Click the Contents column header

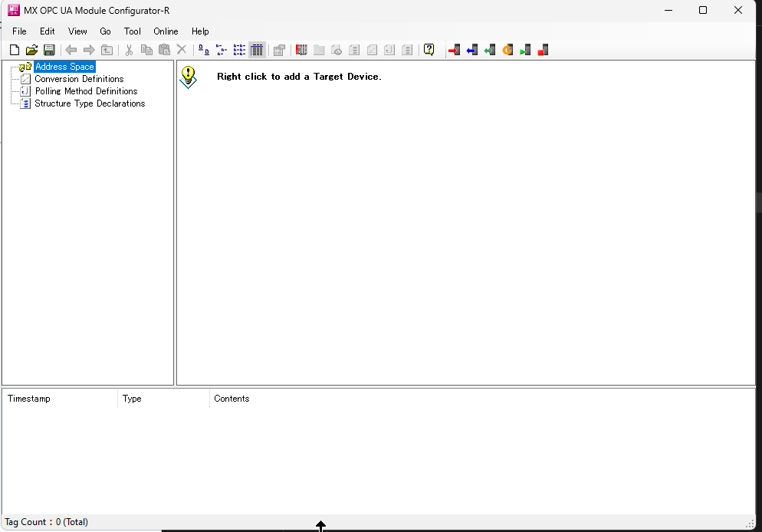[232, 399]
